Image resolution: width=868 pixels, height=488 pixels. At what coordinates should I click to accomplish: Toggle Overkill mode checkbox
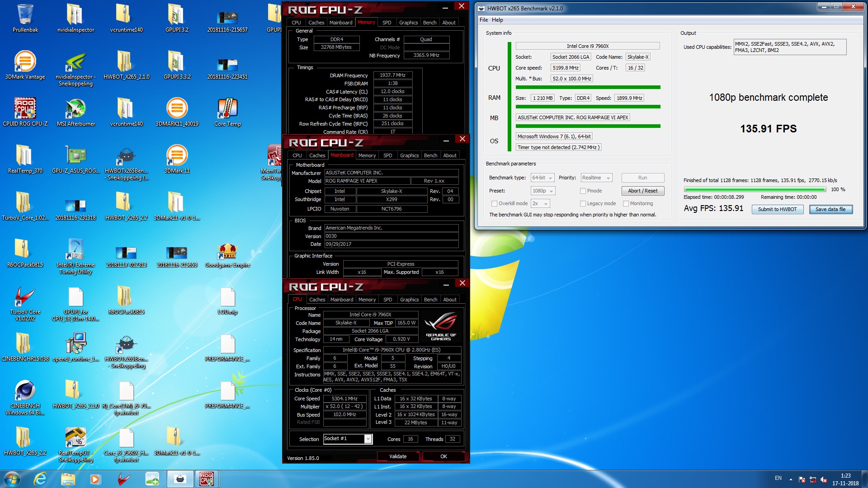pos(494,203)
